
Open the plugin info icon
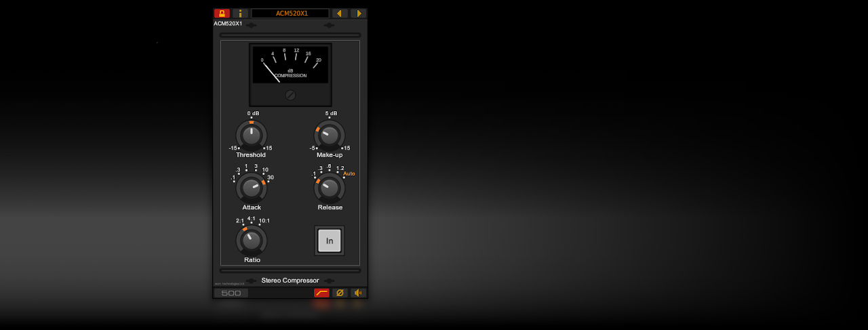point(240,14)
